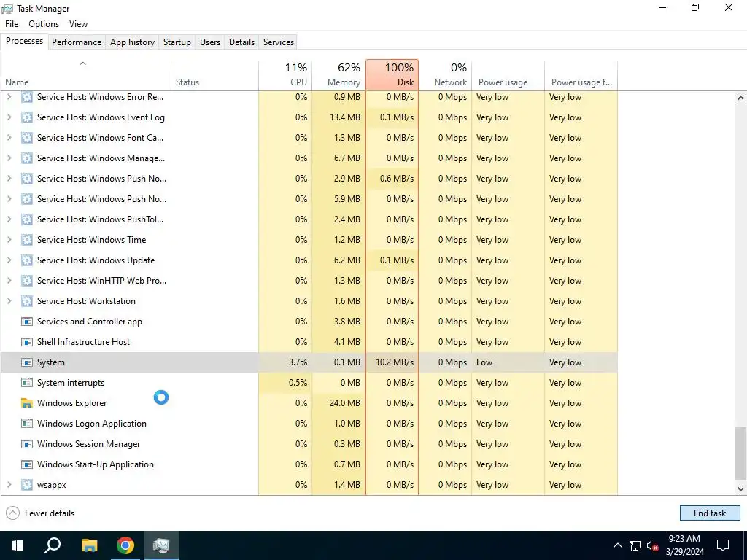
Task: Open the Options menu
Action: 44,24
